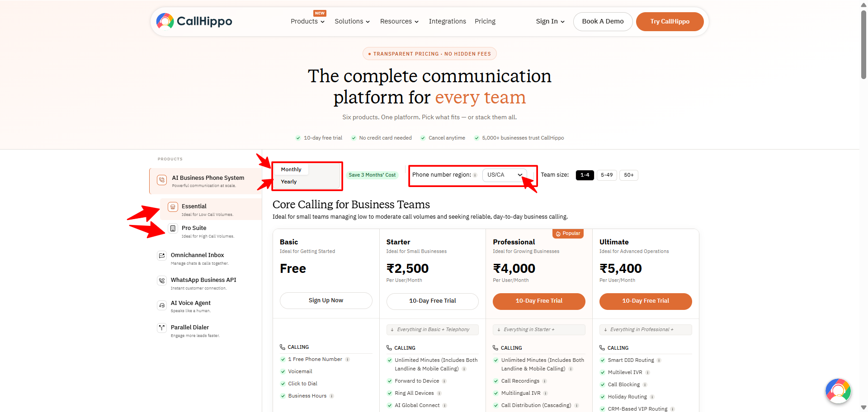The image size is (868, 412).
Task: Expand the Products menu
Action: 307,21
